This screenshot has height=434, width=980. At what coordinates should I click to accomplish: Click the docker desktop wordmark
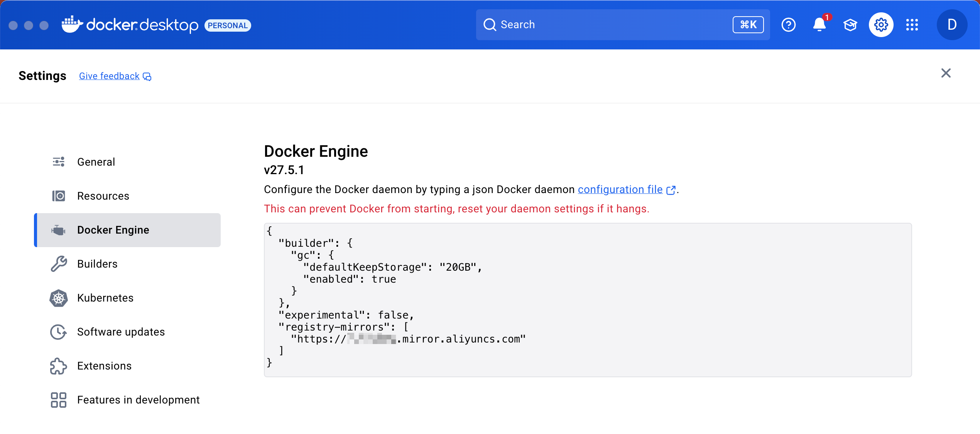[142, 25]
